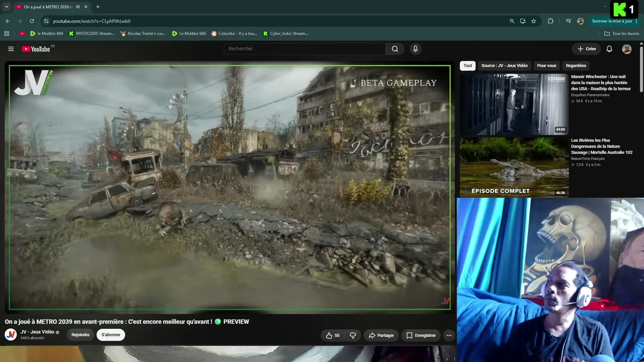The width and height of the screenshot is (644, 362).
Task: Close the METRO 2039 tab
Action: (x=86, y=7)
